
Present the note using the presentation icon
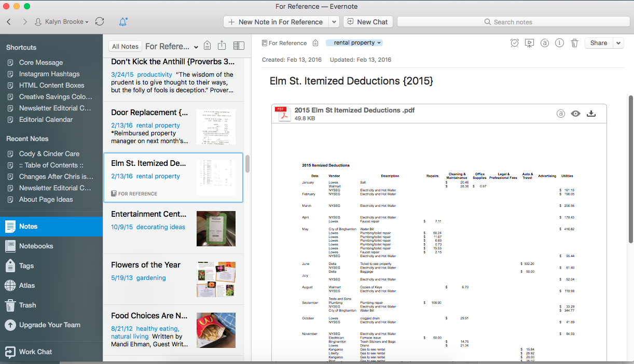pyautogui.click(x=529, y=43)
